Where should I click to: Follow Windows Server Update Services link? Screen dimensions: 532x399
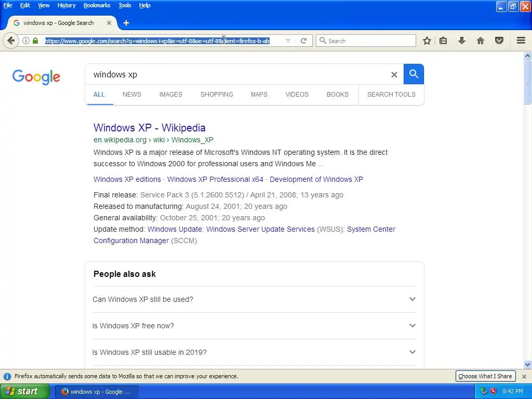point(260,229)
